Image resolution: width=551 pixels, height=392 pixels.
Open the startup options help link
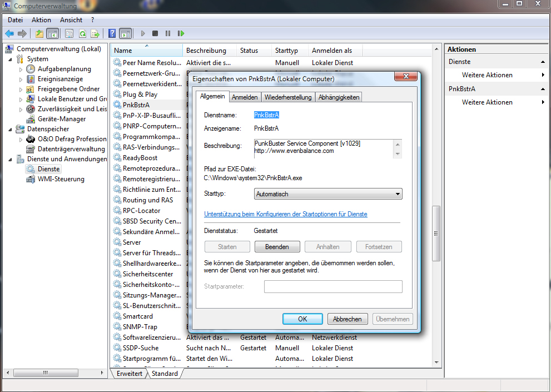[x=285, y=214]
